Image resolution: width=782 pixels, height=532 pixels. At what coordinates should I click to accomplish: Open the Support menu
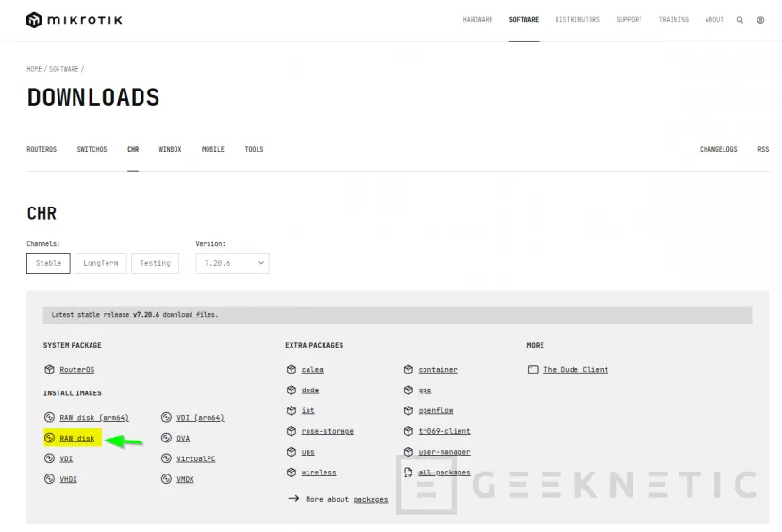point(629,20)
